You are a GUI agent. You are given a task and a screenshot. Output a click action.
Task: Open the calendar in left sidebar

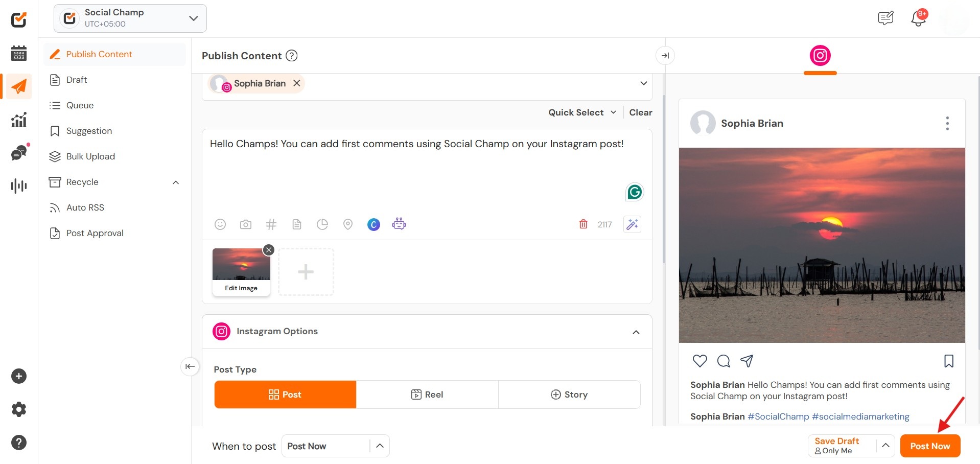[19, 53]
